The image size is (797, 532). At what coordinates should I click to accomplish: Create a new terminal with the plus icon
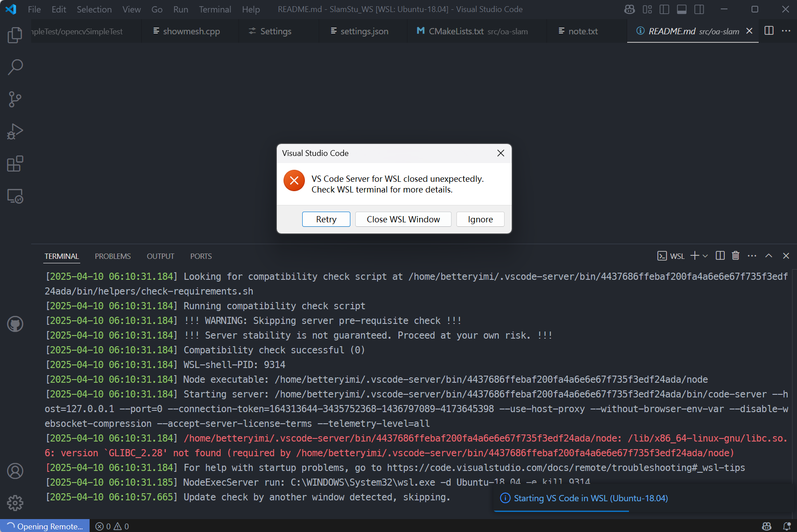pyautogui.click(x=694, y=255)
